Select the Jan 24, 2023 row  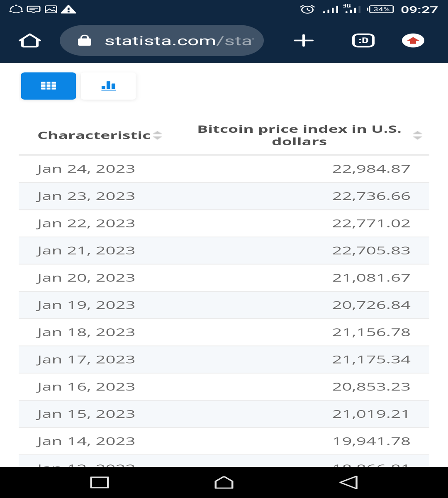(224, 169)
